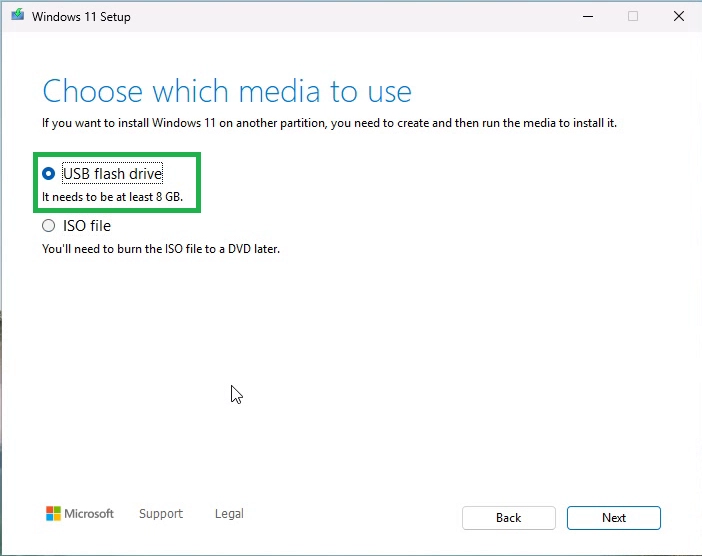Screen dimensions: 702x556
Task: Open the Legal link
Action: (229, 513)
